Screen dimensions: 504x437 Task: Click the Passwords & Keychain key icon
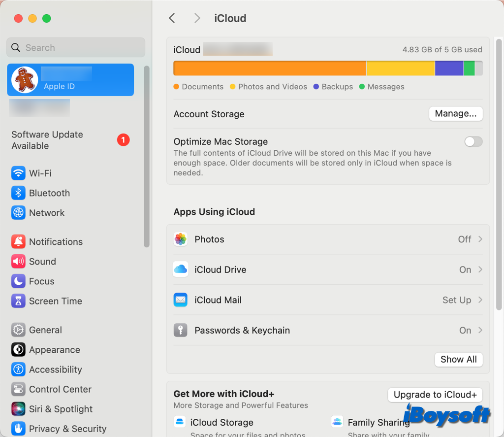point(181,330)
